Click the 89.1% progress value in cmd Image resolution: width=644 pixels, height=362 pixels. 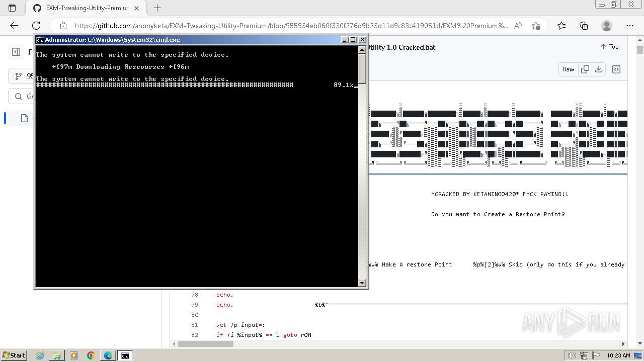344,85
